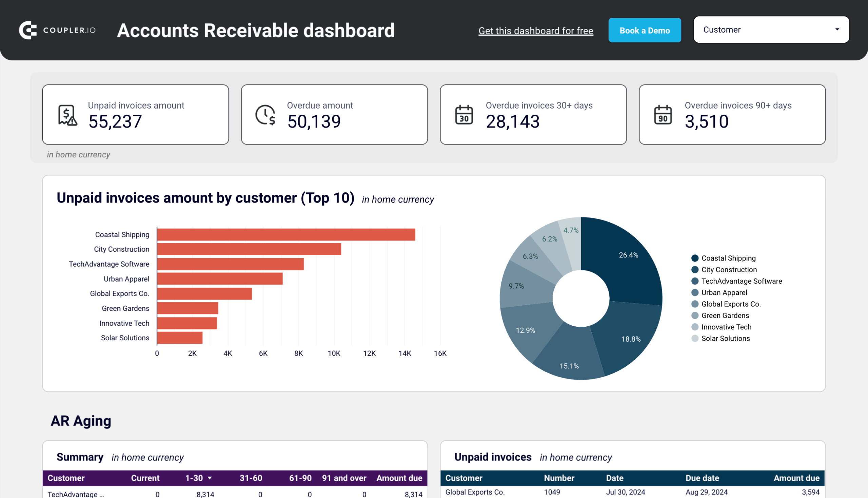Click the Get this dashboard for free link
Screen dimensions: 868x498
[x=535, y=30]
